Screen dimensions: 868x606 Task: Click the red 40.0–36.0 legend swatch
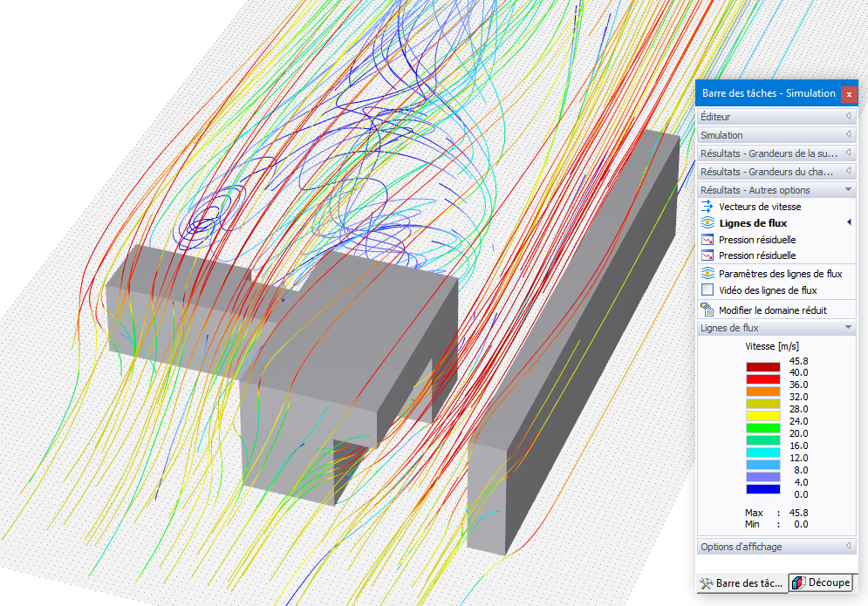[x=762, y=379]
